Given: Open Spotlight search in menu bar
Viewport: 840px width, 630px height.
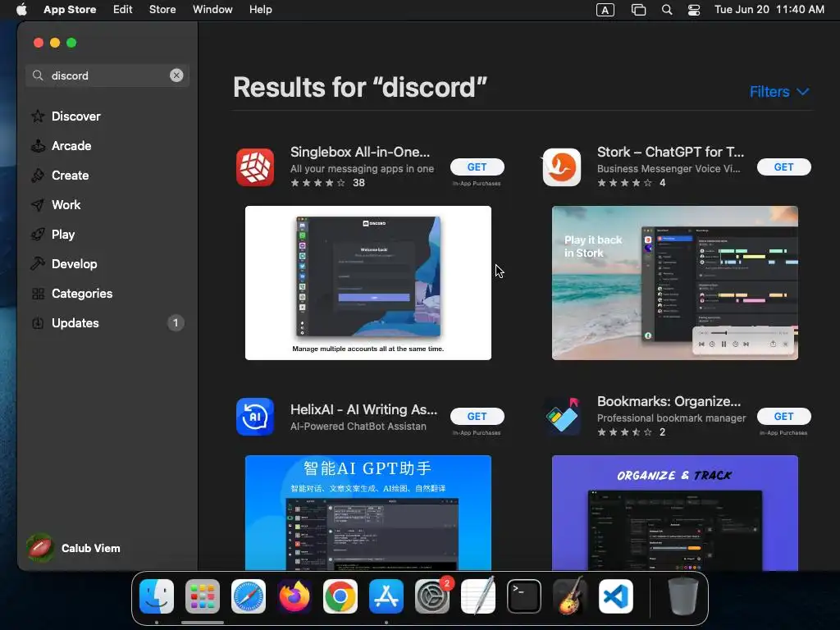Looking at the screenshot, I should [x=667, y=10].
